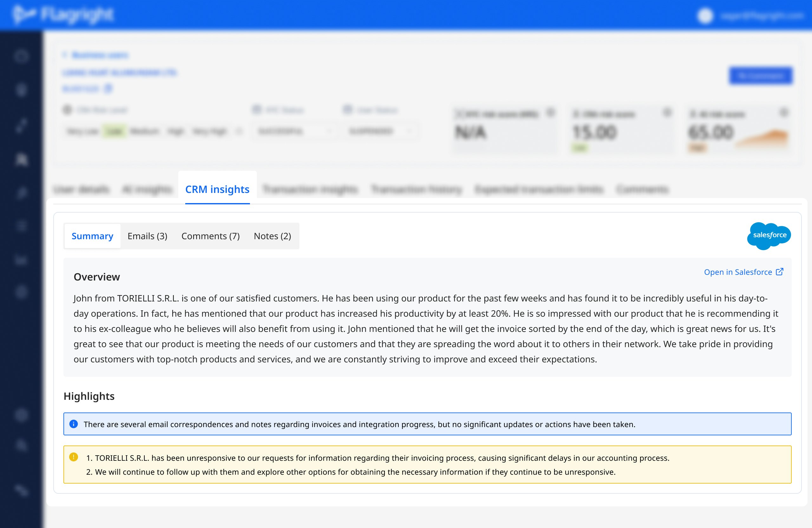Image resolution: width=812 pixels, height=528 pixels.
Task: Click the blue info icon in Highlights
Action: (x=73, y=424)
